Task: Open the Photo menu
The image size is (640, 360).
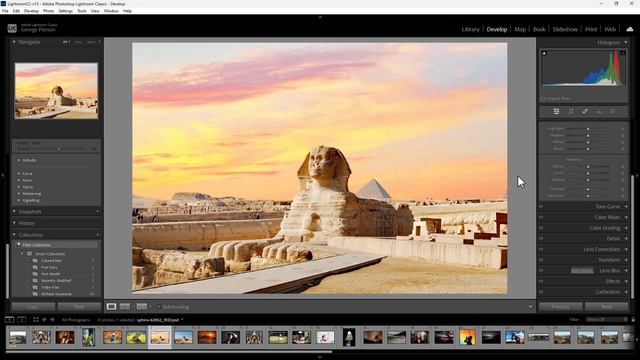Action: [48, 11]
